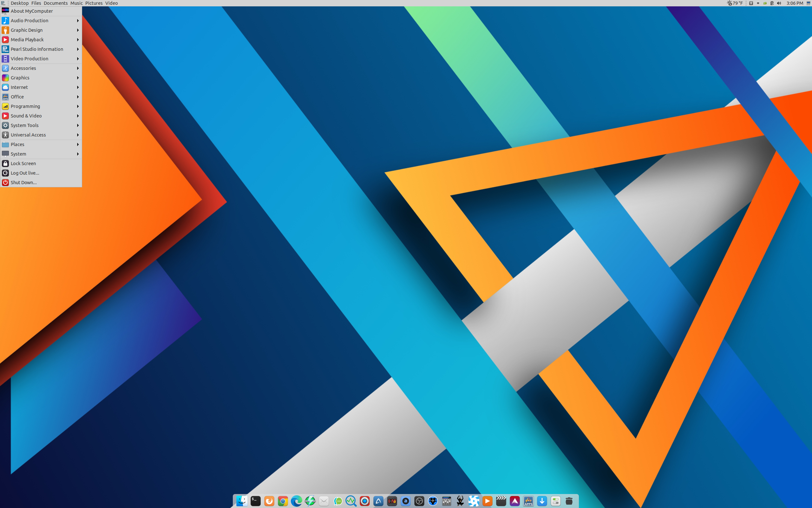Expand the Video Production submenu arrow
This screenshot has height=508, width=812.
click(78, 58)
